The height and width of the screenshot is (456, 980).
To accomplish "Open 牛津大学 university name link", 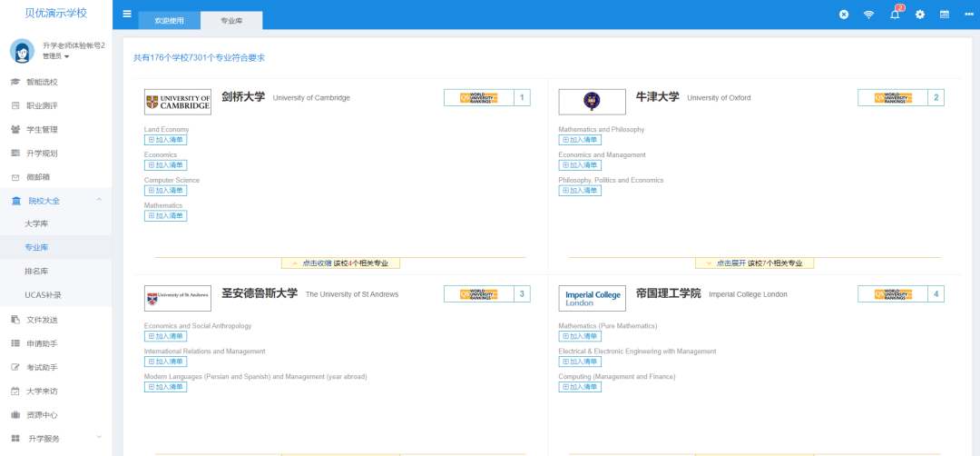I will click(x=658, y=97).
